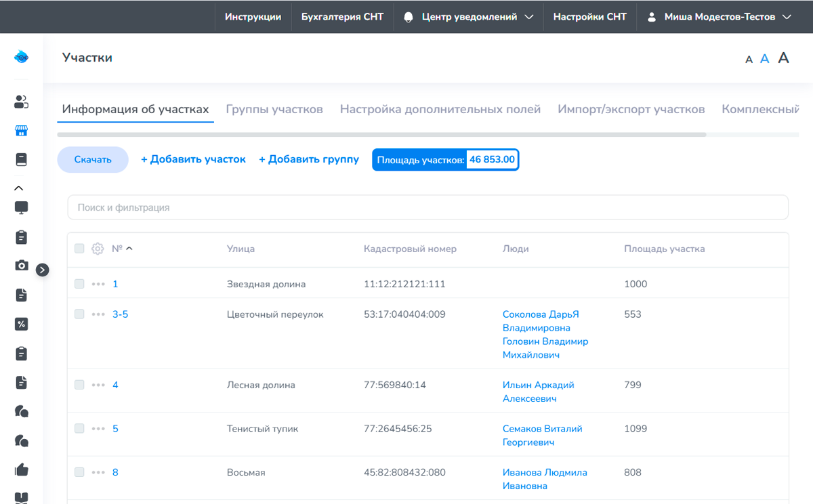Click area value 1099
The width and height of the screenshot is (813, 504).
pos(635,428)
